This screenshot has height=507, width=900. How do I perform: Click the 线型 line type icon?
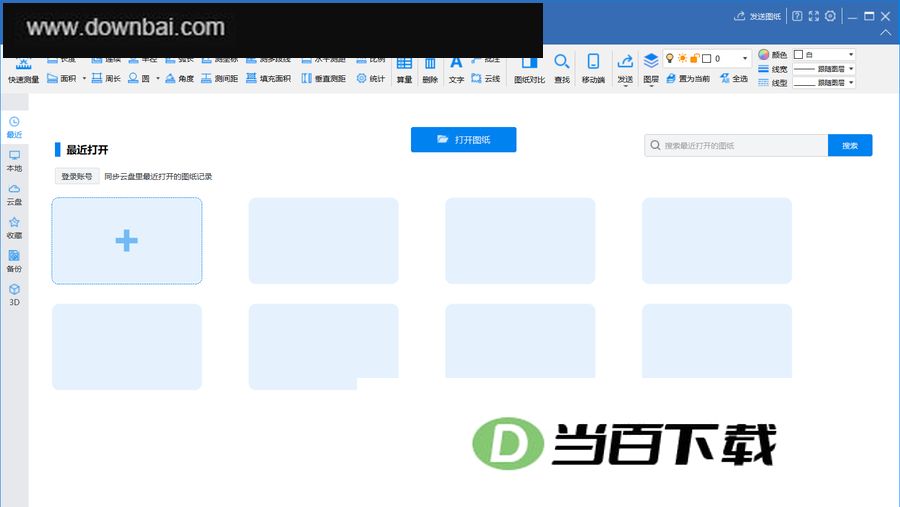(763, 83)
